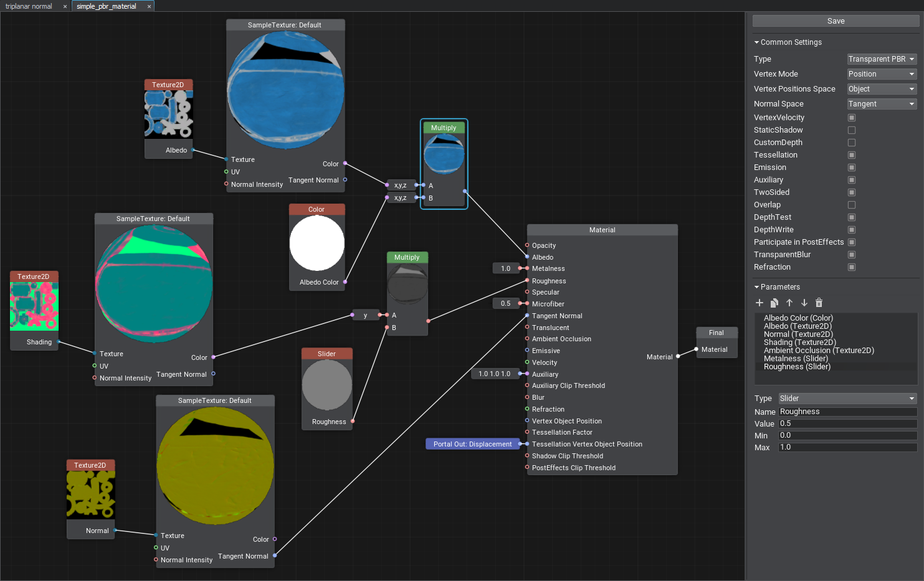Select the Ambient Occlusion (Texture2D) parameter

(819, 351)
